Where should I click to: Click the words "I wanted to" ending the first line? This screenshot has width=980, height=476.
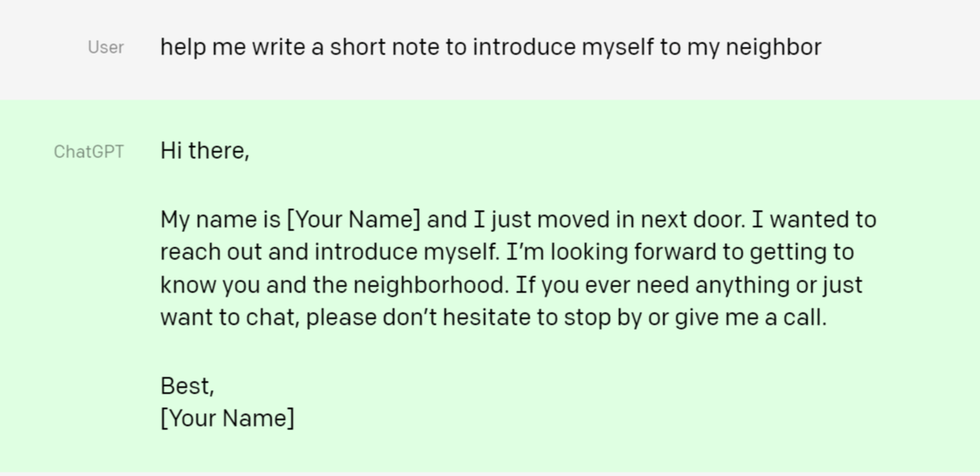coord(814,220)
